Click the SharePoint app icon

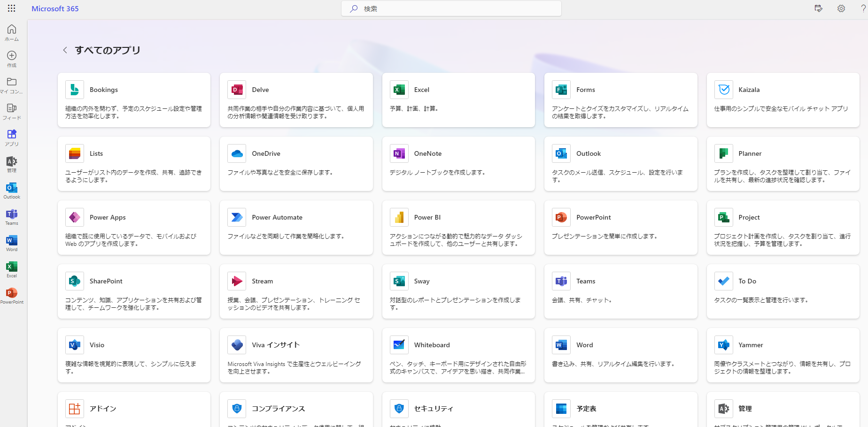tap(75, 281)
